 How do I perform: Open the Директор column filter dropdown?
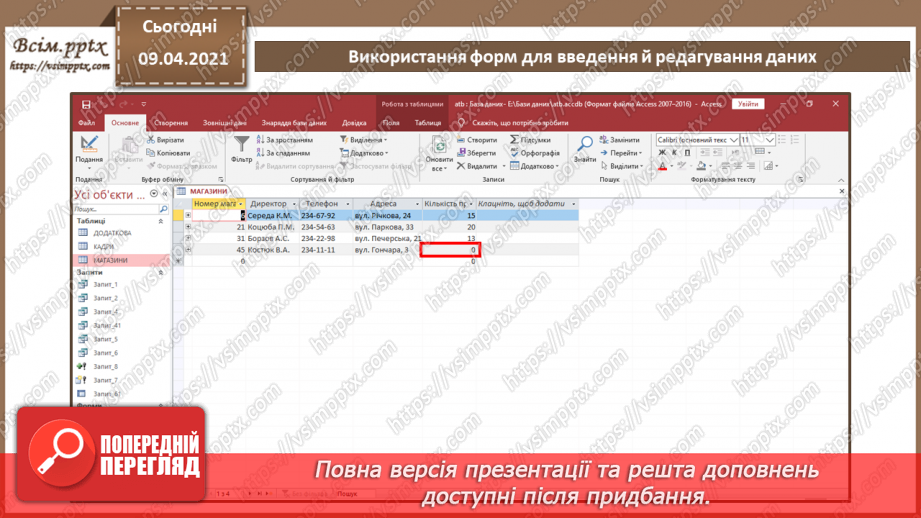[x=294, y=204]
